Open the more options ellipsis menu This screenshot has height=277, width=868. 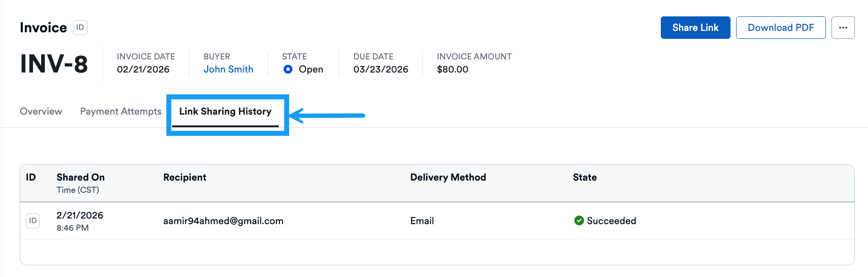point(843,28)
